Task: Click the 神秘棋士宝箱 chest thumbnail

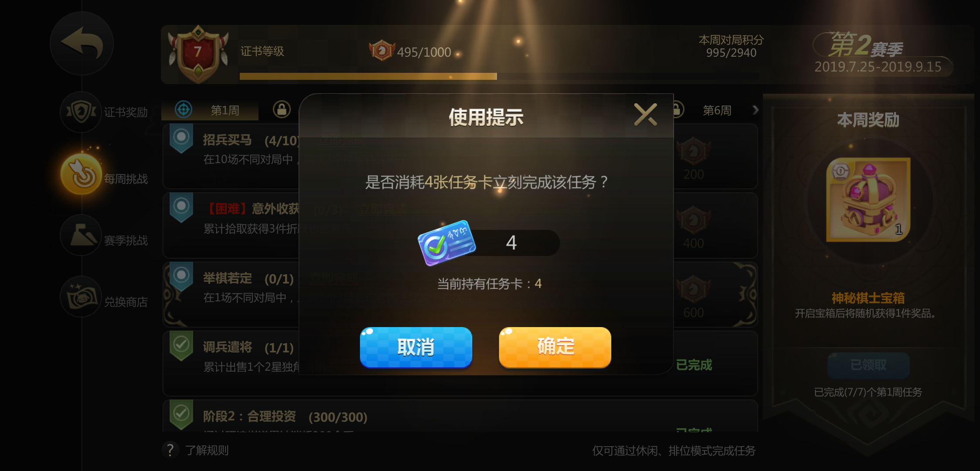Action: coord(868,200)
